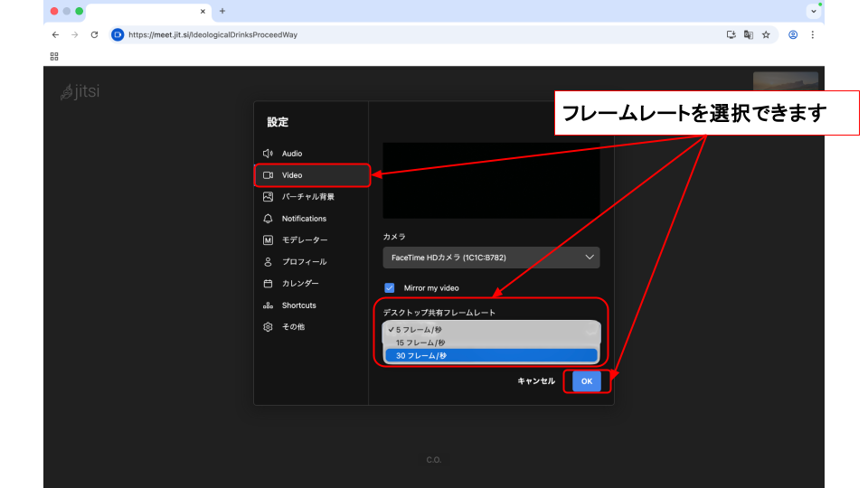Select the Notifications bell icon

point(268,219)
